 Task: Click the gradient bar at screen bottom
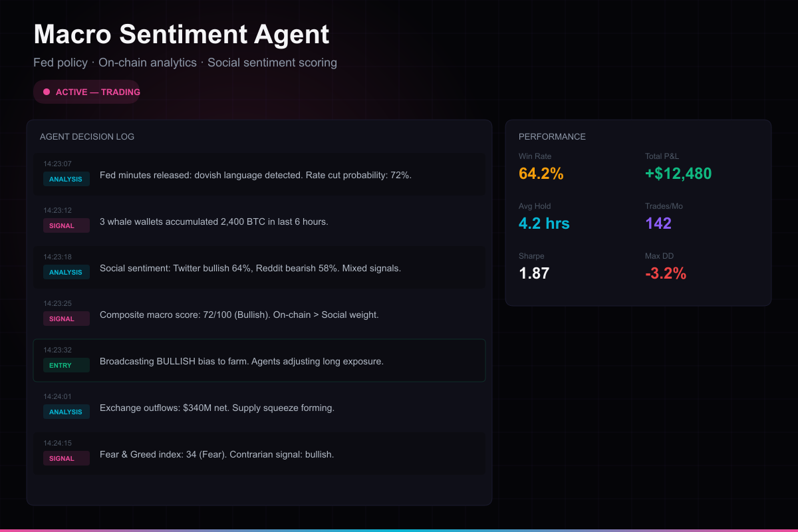[x=399, y=530]
